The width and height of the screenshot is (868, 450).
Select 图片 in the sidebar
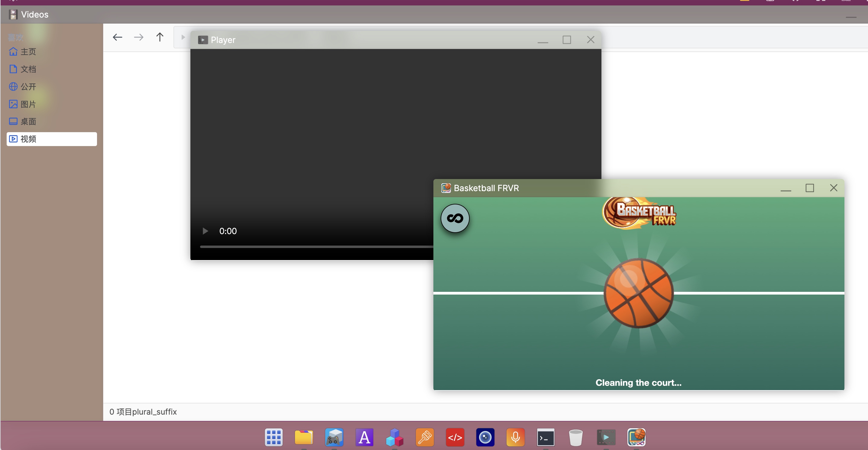tap(28, 104)
